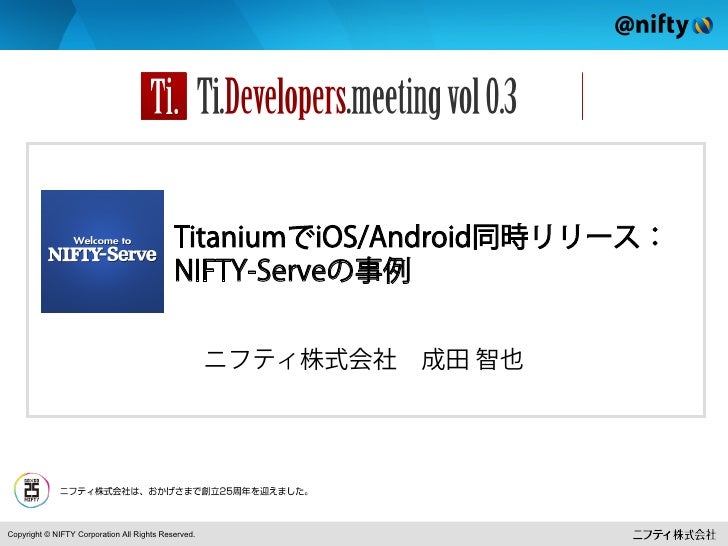This screenshot has height=546, width=728.
Task: Click the presenter line ニフティ株式会社 成田 智也
Action: (x=364, y=359)
